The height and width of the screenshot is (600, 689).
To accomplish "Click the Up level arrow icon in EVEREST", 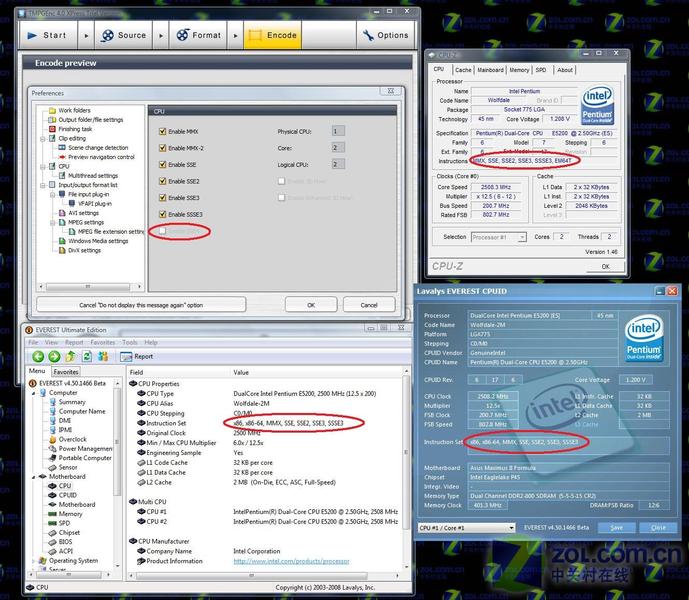I will 70,356.
